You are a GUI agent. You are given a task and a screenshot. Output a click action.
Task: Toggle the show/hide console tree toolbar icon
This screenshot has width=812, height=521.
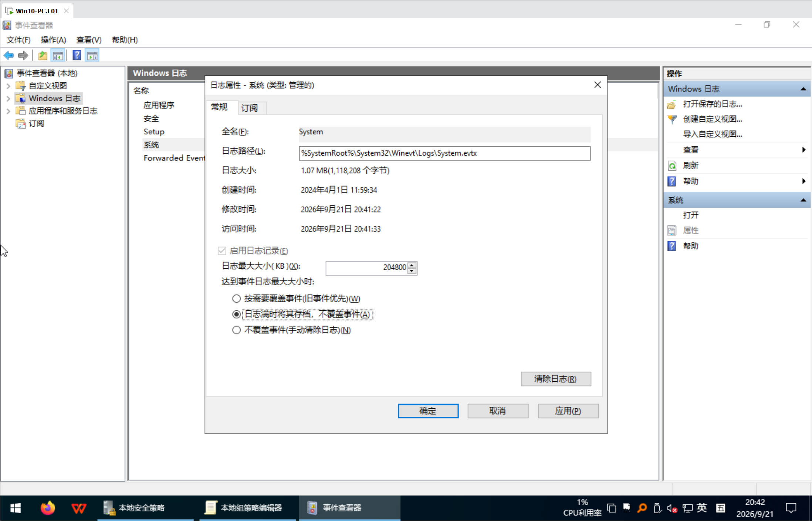point(58,56)
